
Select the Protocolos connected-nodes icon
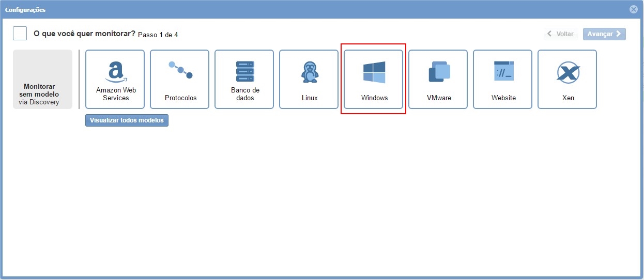[180, 70]
